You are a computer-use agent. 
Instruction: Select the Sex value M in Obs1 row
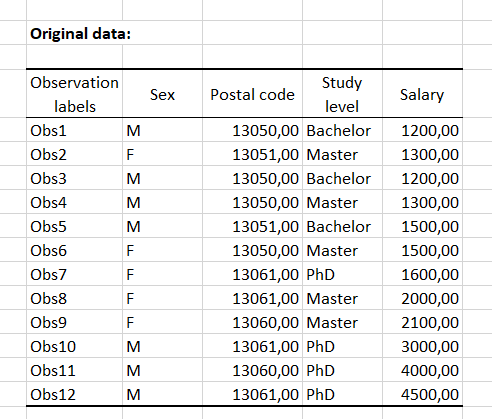[x=162, y=130]
